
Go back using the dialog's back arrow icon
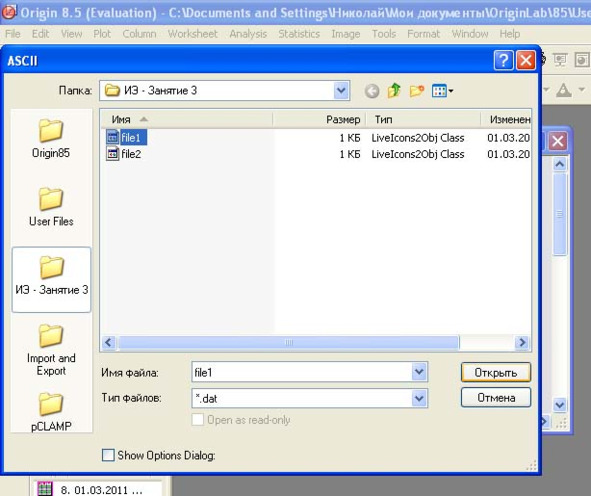[372, 91]
